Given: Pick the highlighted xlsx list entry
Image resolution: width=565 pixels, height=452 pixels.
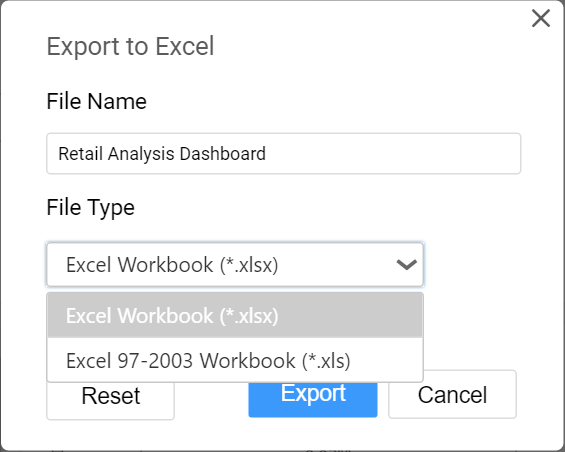Looking at the screenshot, I should click(x=235, y=316).
